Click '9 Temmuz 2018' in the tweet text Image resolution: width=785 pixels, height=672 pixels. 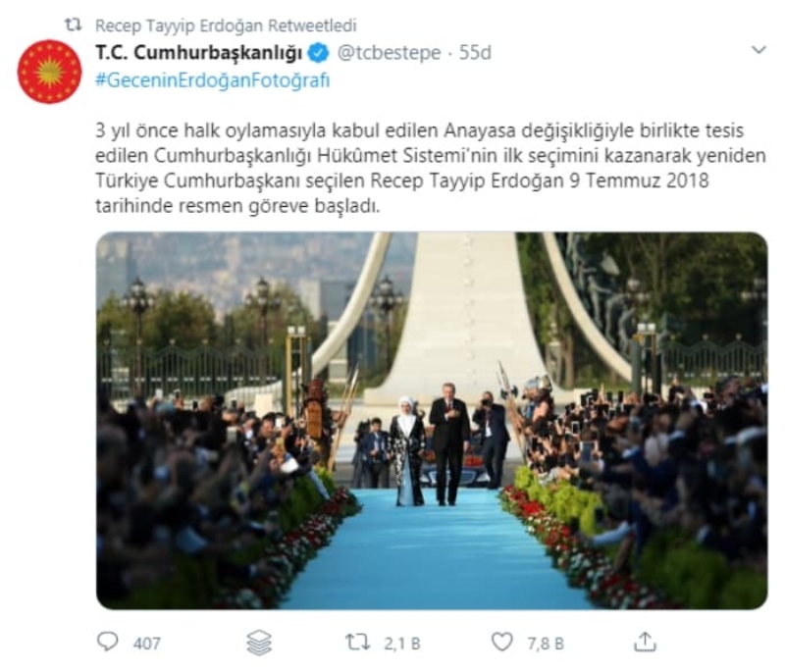point(639,181)
